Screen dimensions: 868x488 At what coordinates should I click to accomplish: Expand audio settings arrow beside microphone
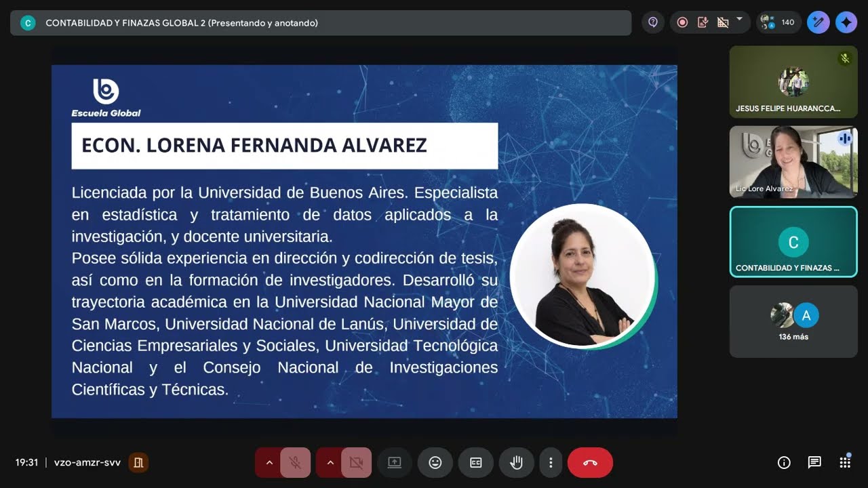coord(269,463)
